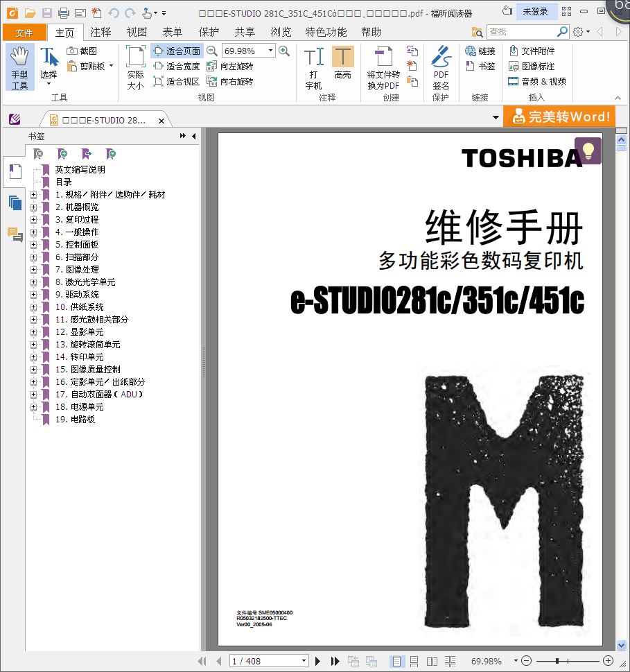630x672 pixels.
Task: Activate the Highlight tool (高亮)
Action: pos(342,63)
